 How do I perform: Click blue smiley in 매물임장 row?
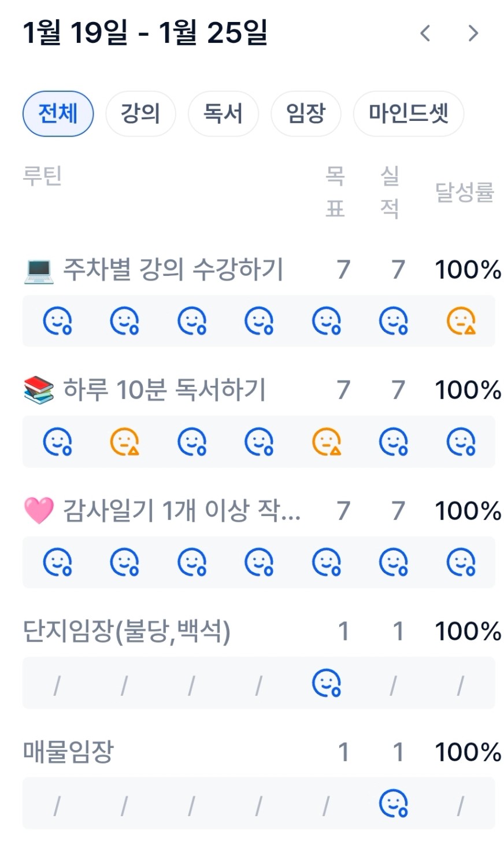(394, 804)
